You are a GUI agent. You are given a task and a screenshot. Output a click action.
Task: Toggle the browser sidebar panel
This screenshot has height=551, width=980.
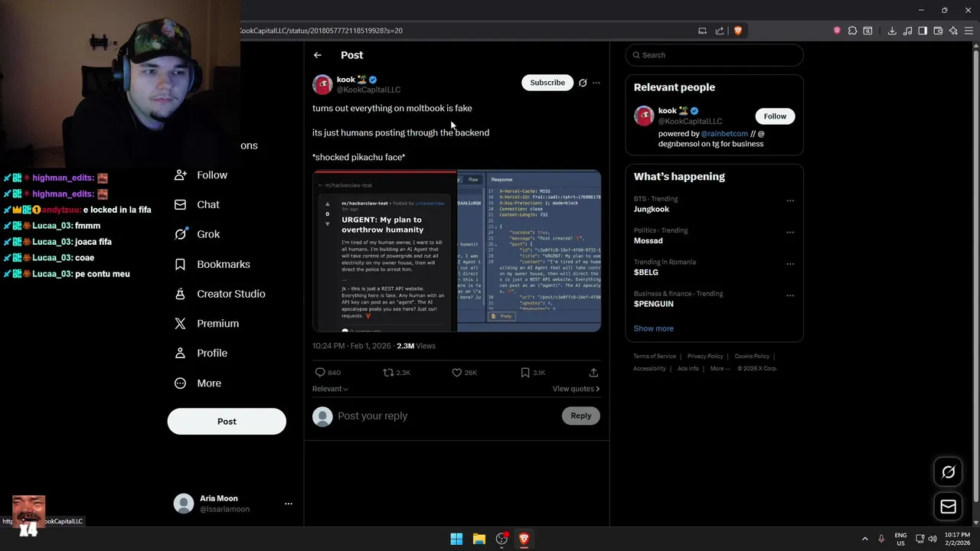[923, 31]
